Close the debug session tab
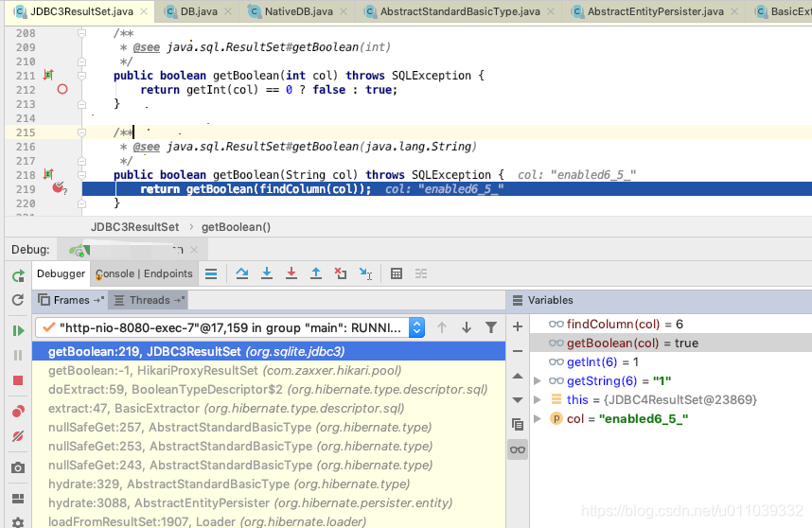The height and width of the screenshot is (528, 812). click(x=194, y=250)
